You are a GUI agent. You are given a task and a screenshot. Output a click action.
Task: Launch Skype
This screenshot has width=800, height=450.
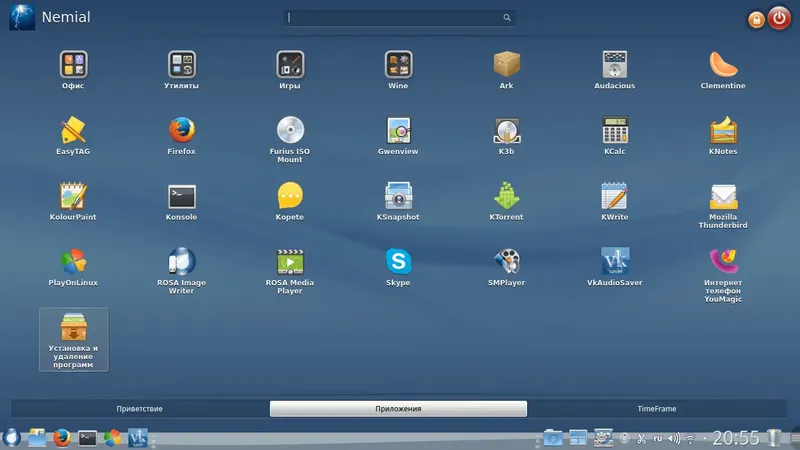pyautogui.click(x=398, y=267)
